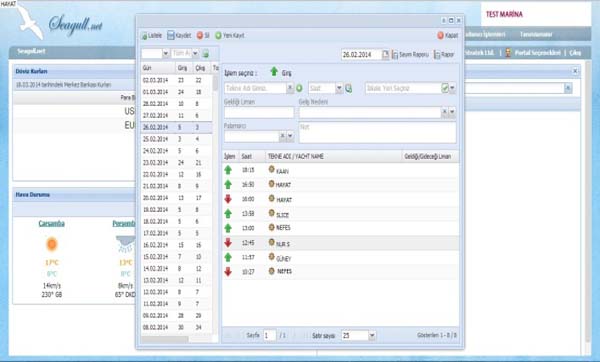Open the calendar picker beside 26.02.2014

coord(385,55)
